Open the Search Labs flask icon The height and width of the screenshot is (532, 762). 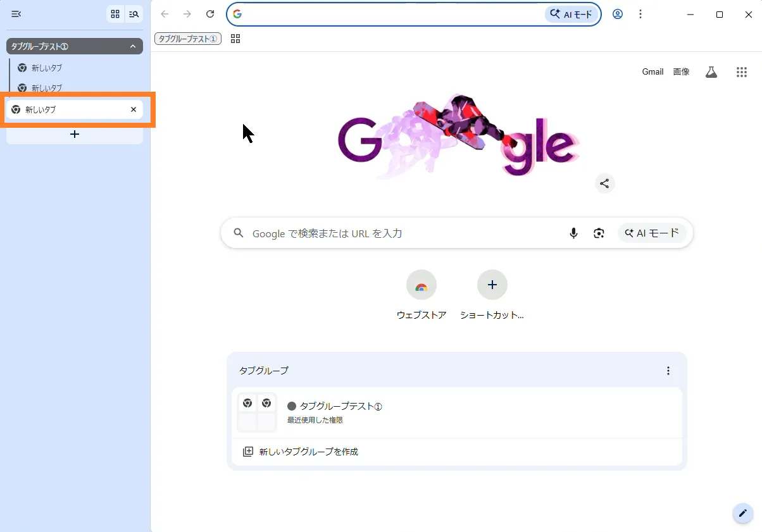(711, 72)
